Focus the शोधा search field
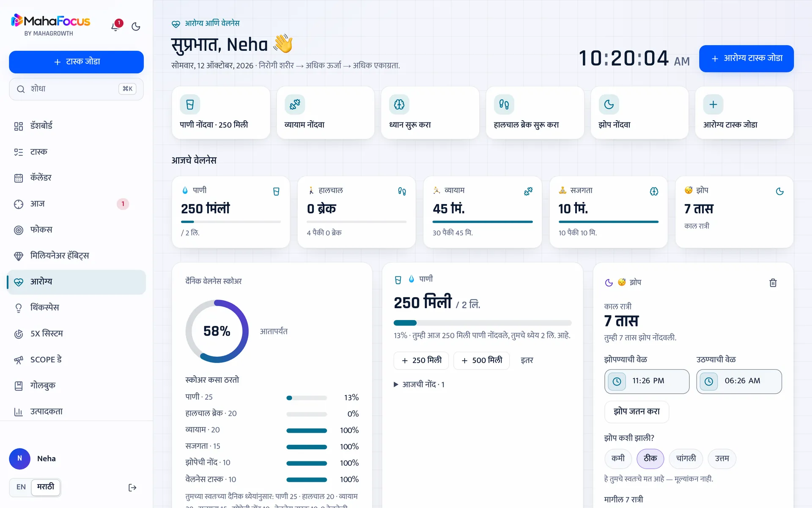This screenshot has height=508, width=812. point(76,89)
